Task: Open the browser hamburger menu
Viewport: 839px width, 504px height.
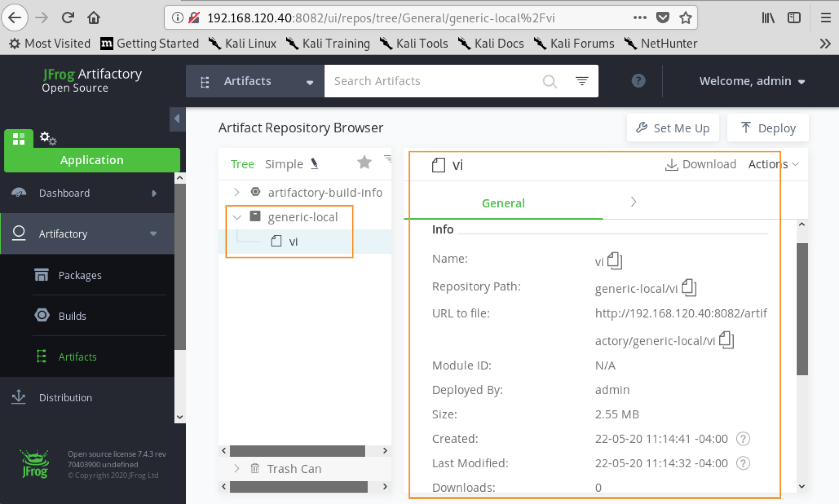Action: (x=825, y=18)
